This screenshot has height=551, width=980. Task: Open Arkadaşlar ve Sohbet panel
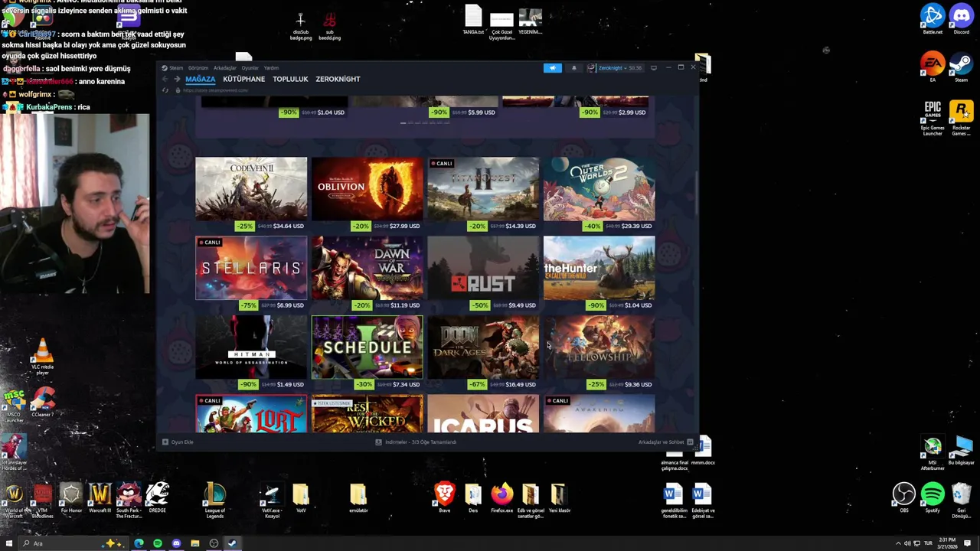pyautogui.click(x=665, y=442)
